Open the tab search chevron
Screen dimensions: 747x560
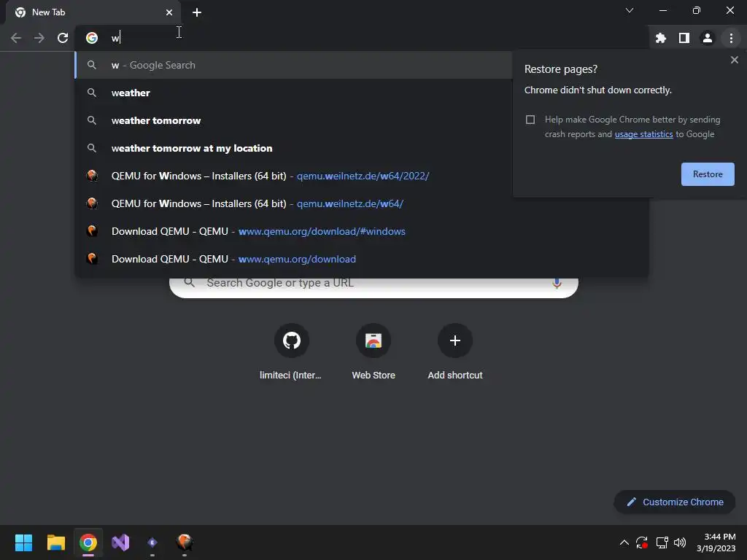[630, 10]
